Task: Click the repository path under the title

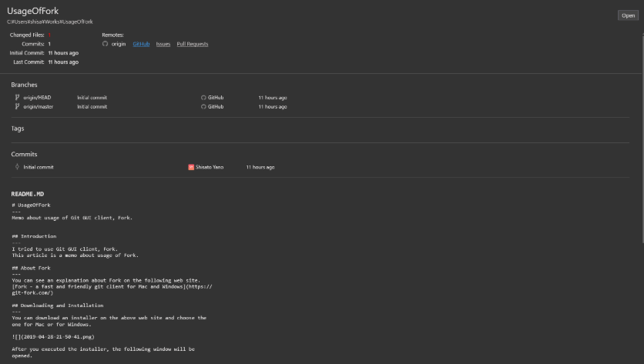Action: click(x=50, y=22)
